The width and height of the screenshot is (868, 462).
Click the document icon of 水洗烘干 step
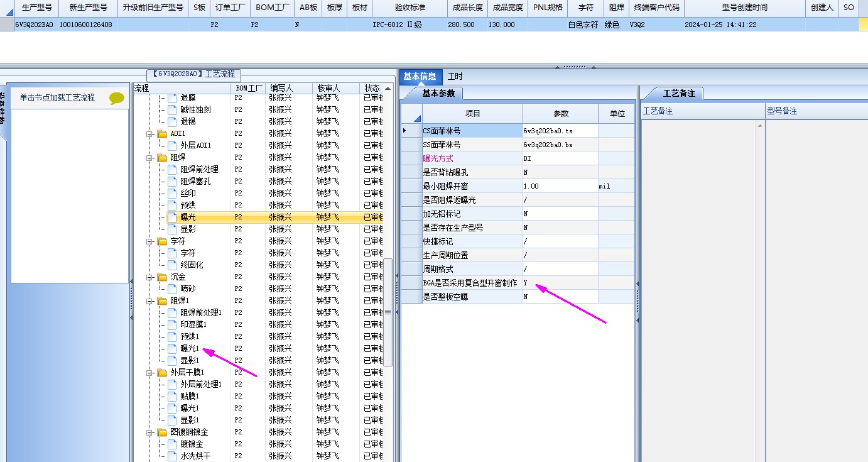pos(173,456)
